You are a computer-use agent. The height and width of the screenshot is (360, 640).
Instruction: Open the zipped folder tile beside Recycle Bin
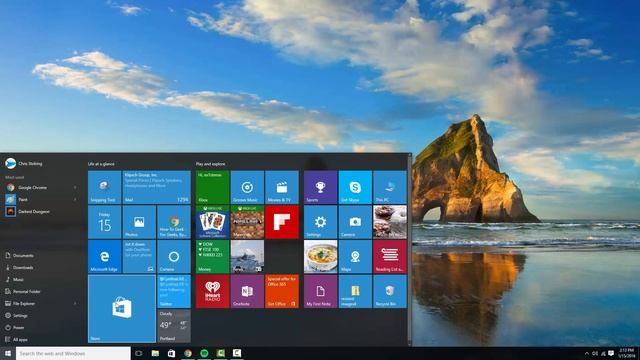(355, 291)
